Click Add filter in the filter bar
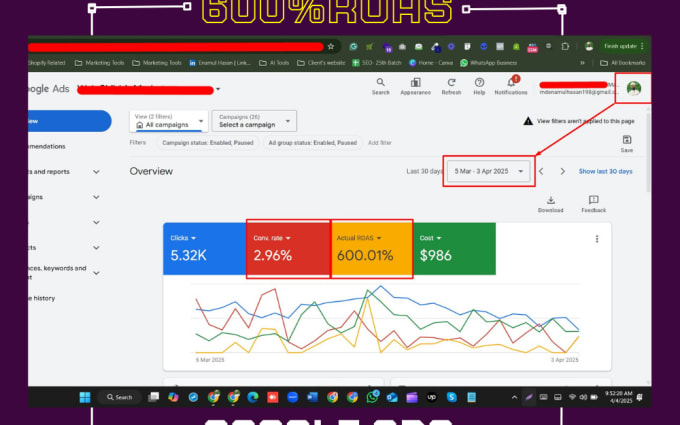Viewport: 680px width, 425px height. (380, 143)
